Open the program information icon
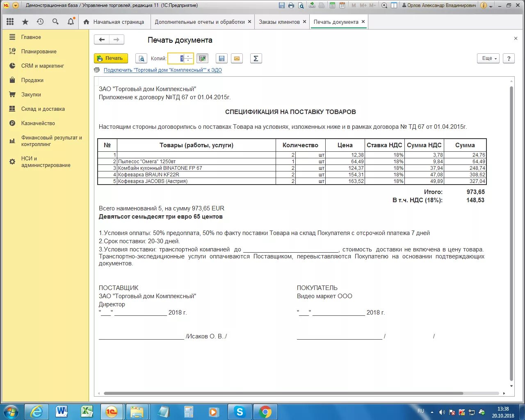The image size is (525, 420). pos(483,5)
